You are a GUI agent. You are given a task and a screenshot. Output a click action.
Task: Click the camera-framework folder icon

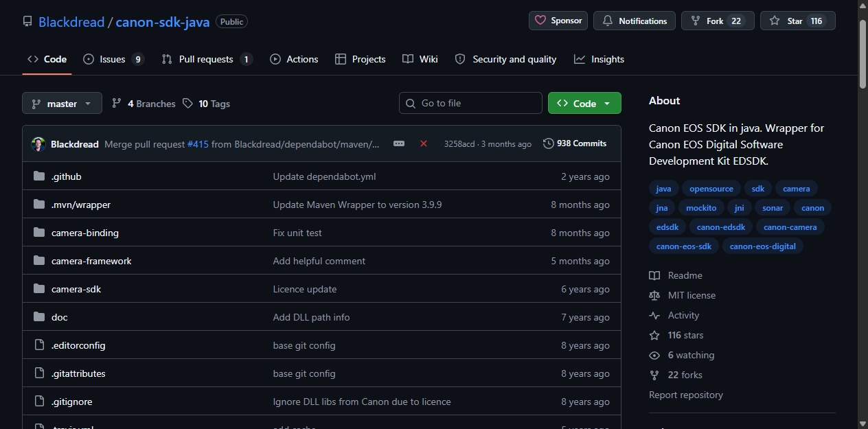pyautogui.click(x=39, y=261)
